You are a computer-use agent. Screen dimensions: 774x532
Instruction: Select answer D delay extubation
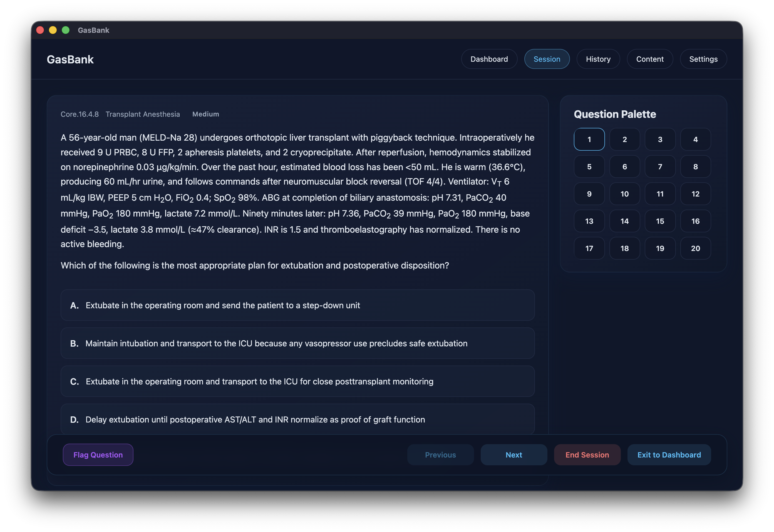click(x=297, y=419)
